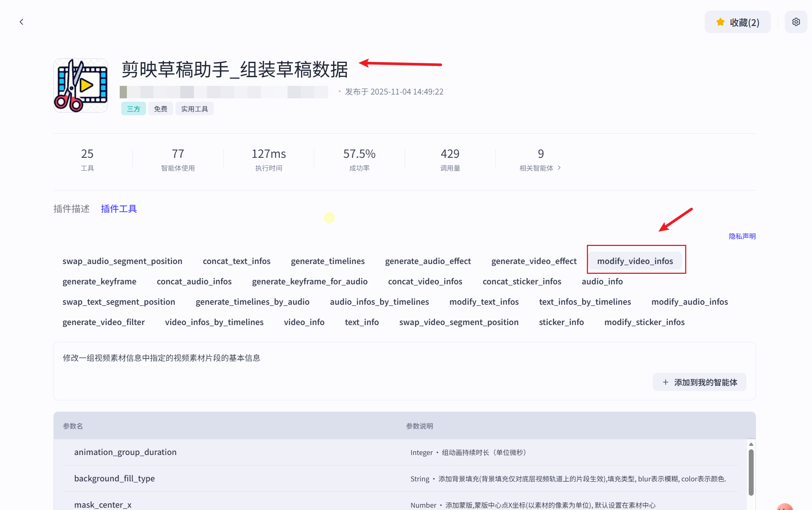Choose the concat_sticker_infos tool
Screen dimensions: 812x510
[522, 281]
